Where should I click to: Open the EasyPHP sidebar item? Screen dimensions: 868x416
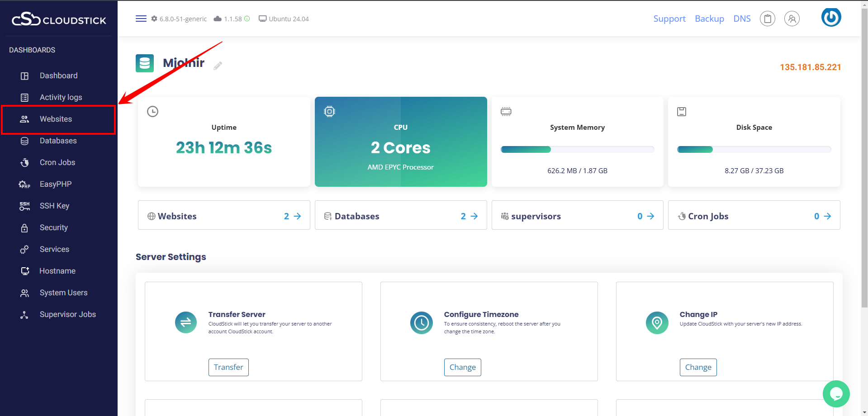[x=55, y=184]
